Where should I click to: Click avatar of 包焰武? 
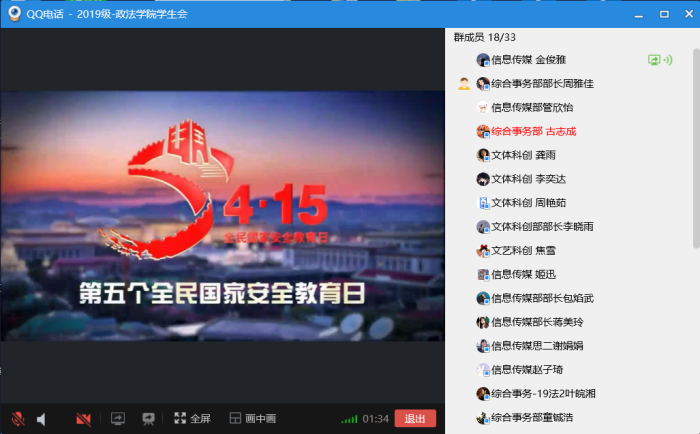(x=483, y=298)
